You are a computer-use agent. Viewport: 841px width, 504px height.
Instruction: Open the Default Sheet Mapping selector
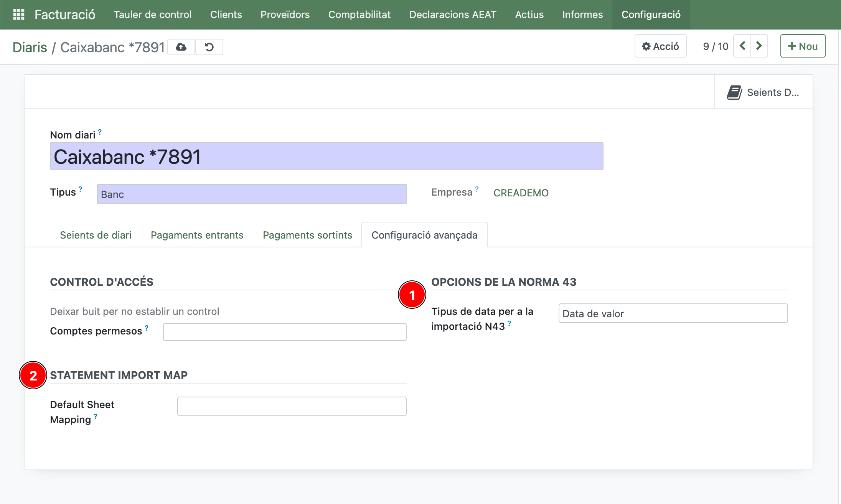click(x=292, y=407)
